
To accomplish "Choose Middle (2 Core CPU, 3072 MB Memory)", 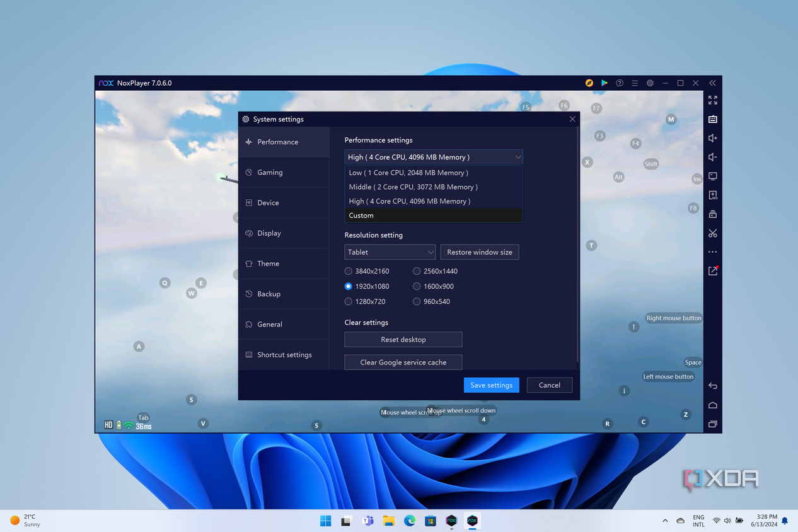I will [434, 187].
